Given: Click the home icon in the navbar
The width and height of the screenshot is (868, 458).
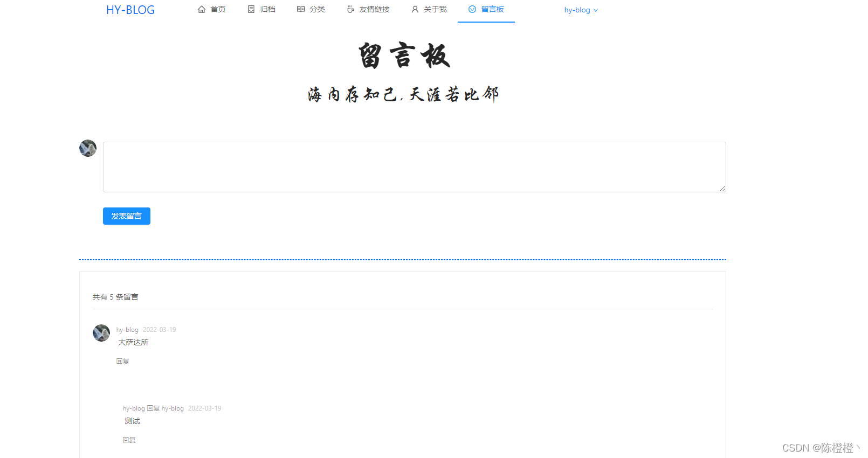Looking at the screenshot, I should (x=202, y=9).
